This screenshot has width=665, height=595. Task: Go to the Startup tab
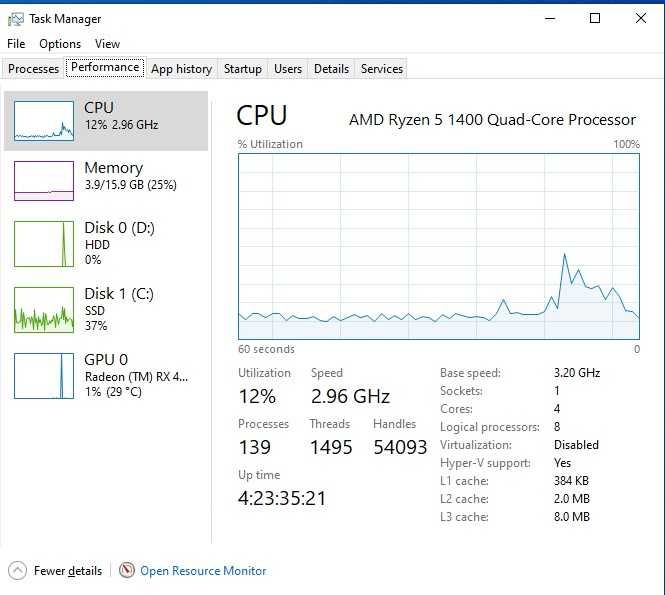click(243, 69)
